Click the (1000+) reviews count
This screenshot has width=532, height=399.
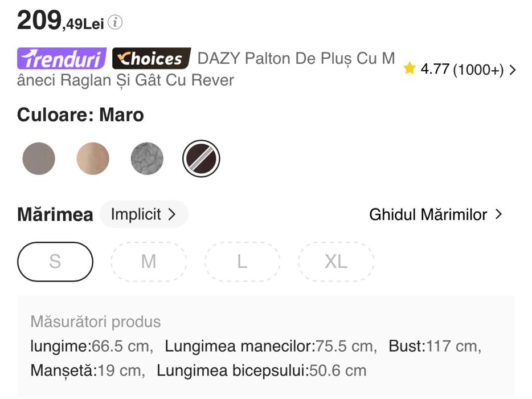click(478, 70)
